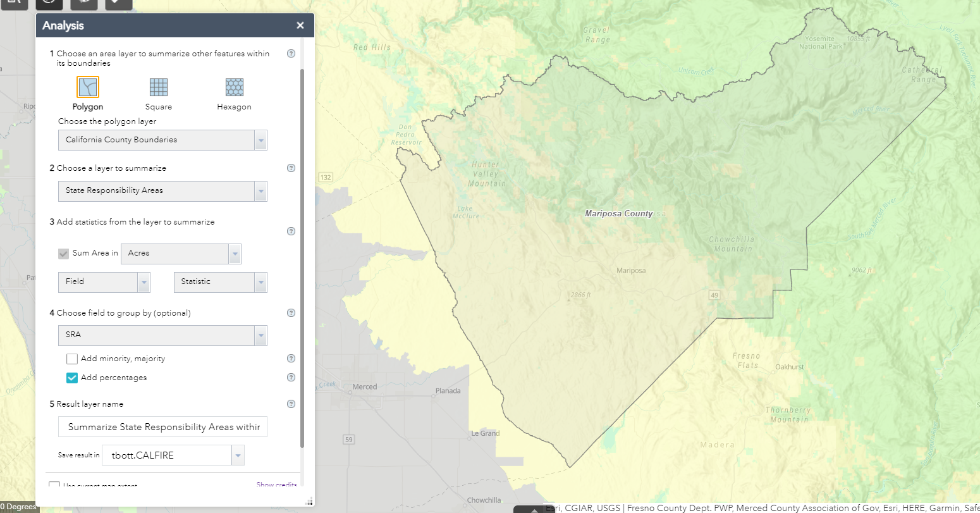
Task: Click the route 132 highway shield
Action: [326, 177]
